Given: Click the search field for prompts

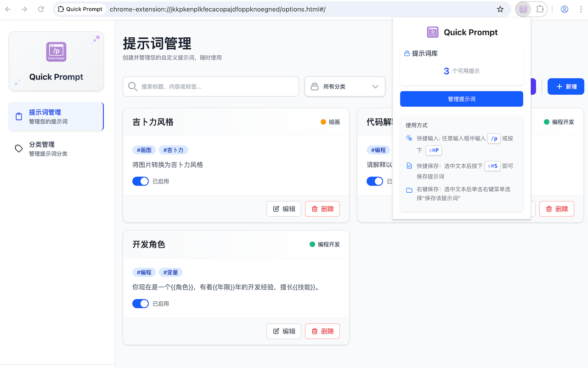Looking at the screenshot, I should pyautogui.click(x=210, y=86).
